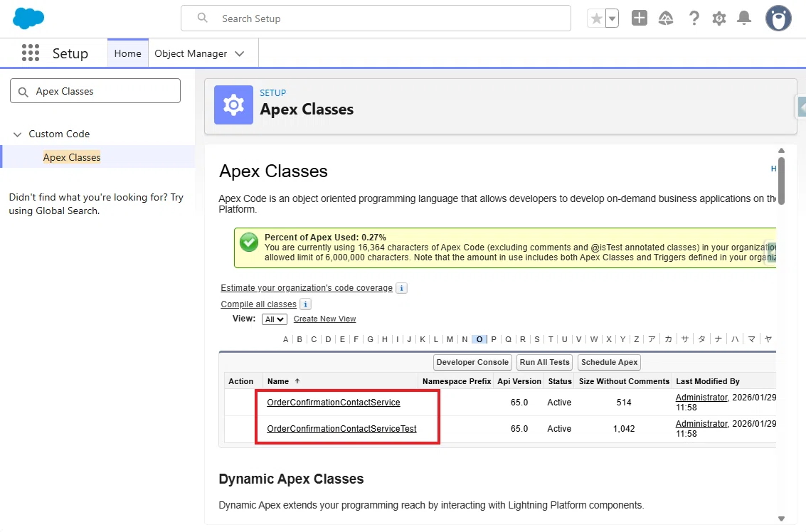Image resolution: width=806 pixels, height=532 pixels.
Task: Filter by letter A
Action: click(x=286, y=339)
